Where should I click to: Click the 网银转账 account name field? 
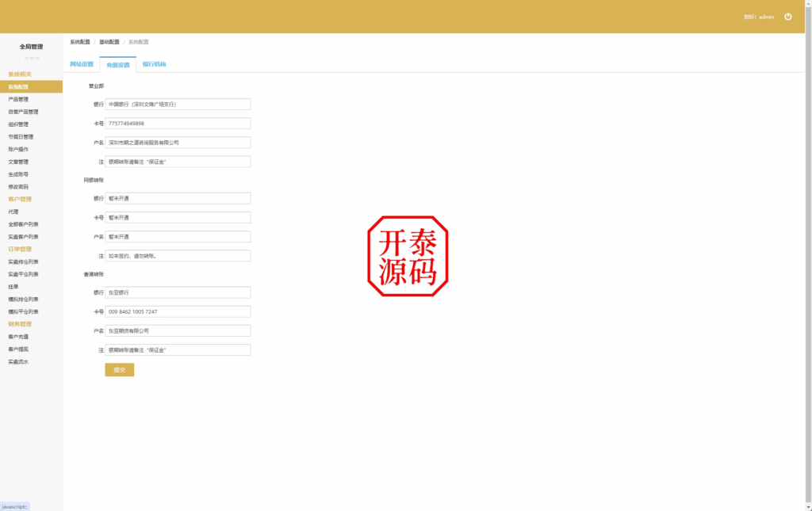pyautogui.click(x=178, y=236)
